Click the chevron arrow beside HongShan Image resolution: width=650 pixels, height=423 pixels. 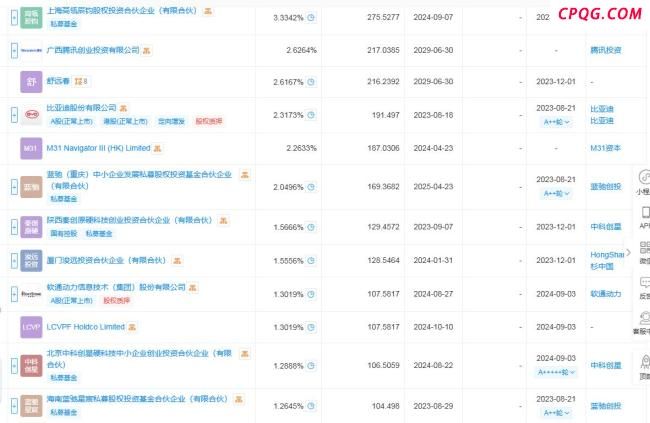[x=628, y=252]
